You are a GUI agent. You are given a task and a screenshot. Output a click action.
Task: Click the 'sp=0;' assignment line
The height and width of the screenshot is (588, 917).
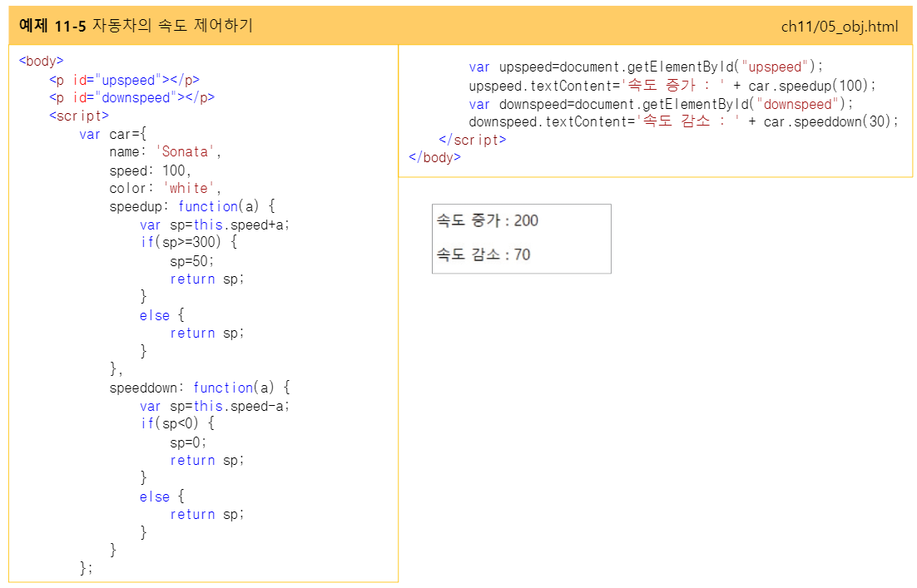coord(188,442)
